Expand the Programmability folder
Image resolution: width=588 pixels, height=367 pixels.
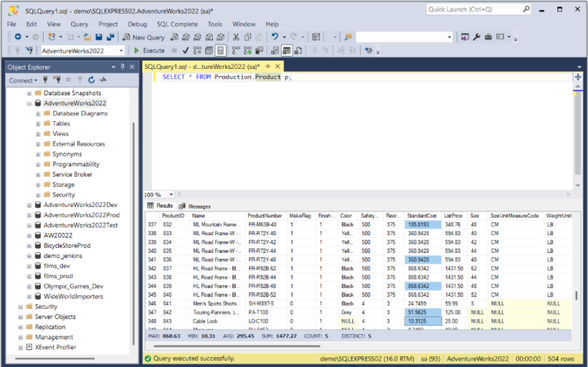tap(38, 165)
